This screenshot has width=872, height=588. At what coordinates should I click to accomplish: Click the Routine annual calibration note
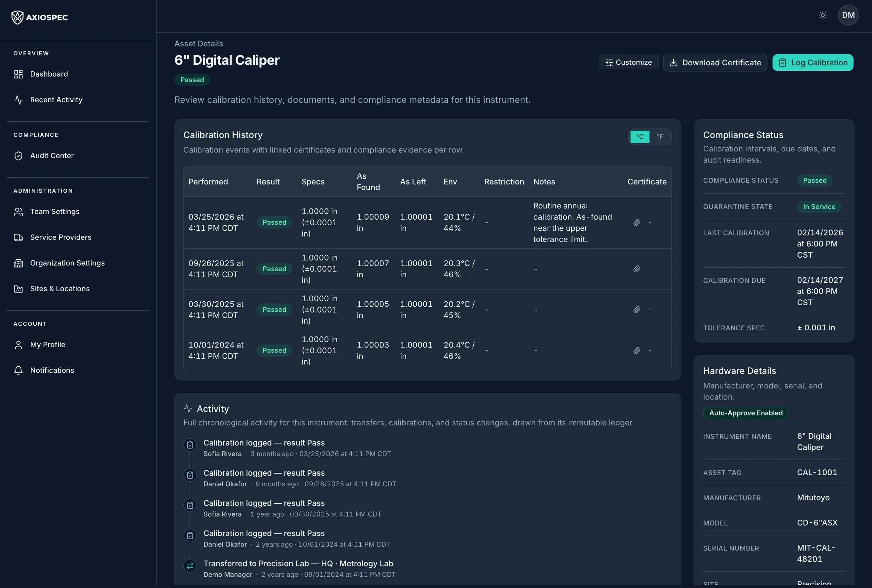(572, 222)
